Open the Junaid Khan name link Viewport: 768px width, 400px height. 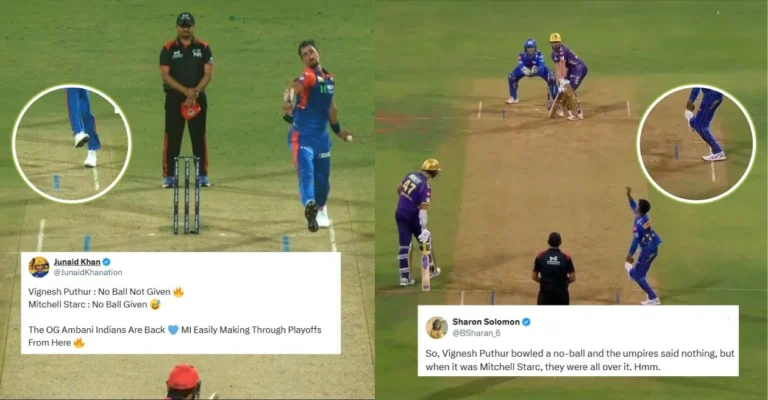coord(77,262)
